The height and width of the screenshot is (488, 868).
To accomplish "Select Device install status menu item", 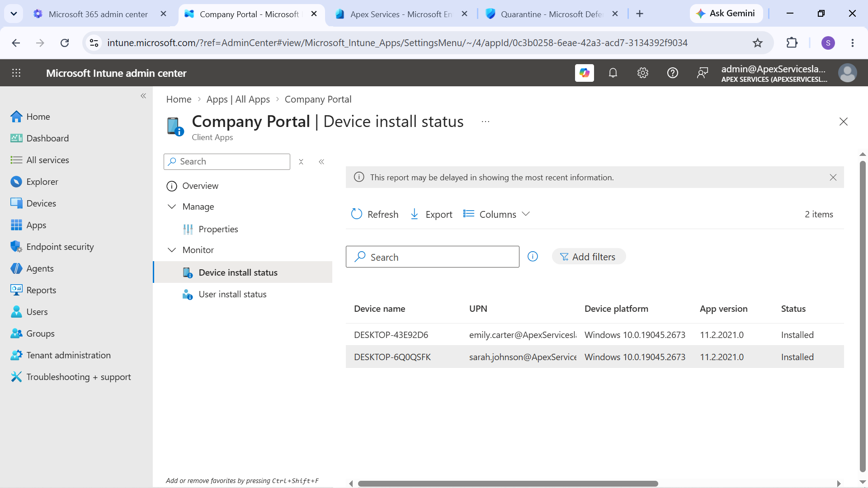I will pyautogui.click(x=243, y=272).
